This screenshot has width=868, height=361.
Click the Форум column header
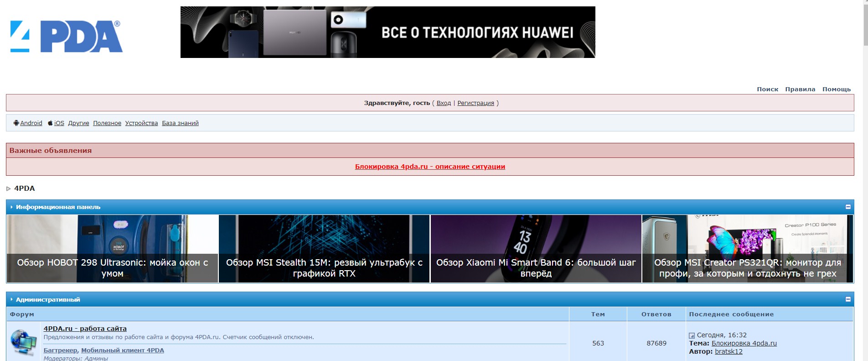click(22, 314)
